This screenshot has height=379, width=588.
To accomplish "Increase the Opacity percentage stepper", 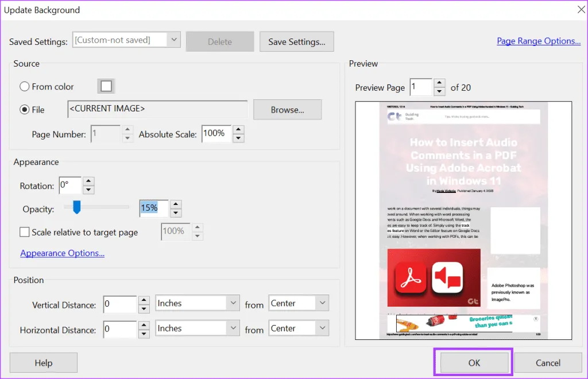I will [176, 204].
